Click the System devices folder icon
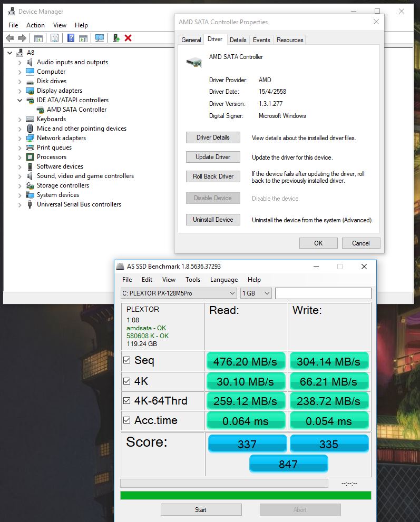Image resolution: width=420 pixels, height=522 pixels. click(x=30, y=195)
